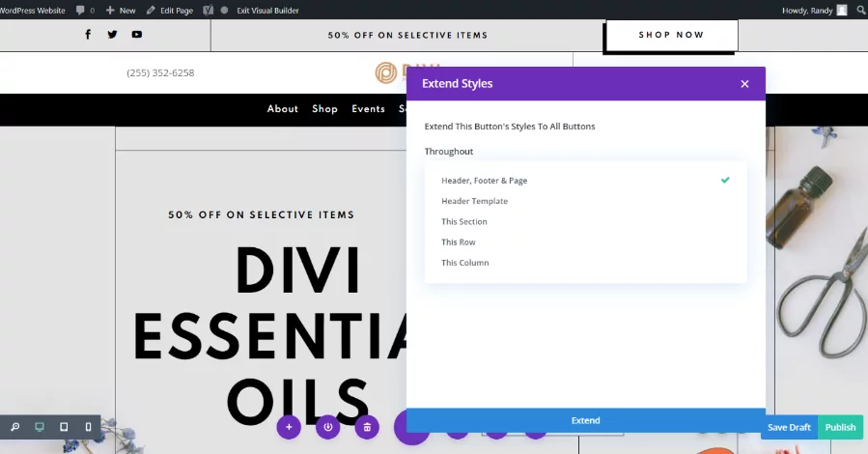Open the Facebook social icon
The image size is (868, 454).
point(88,35)
